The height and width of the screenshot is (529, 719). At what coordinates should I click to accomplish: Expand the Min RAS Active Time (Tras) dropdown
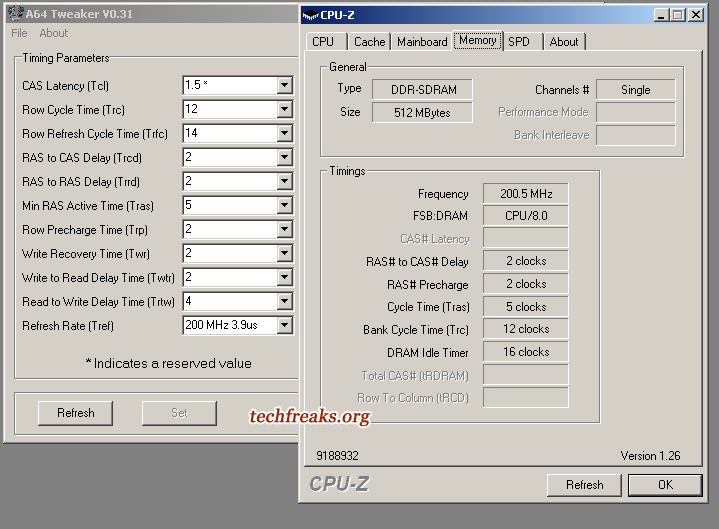click(285, 205)
